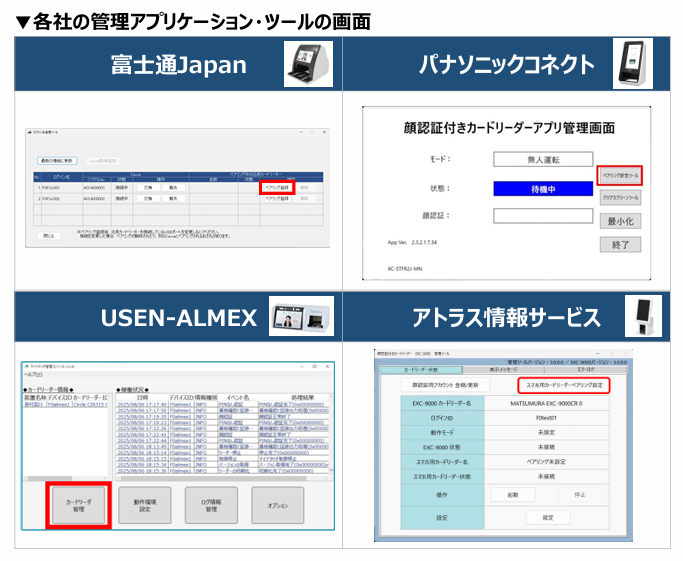Click the empty 顔認証 field
Screen dimensions: 683x561
(542, 215)
